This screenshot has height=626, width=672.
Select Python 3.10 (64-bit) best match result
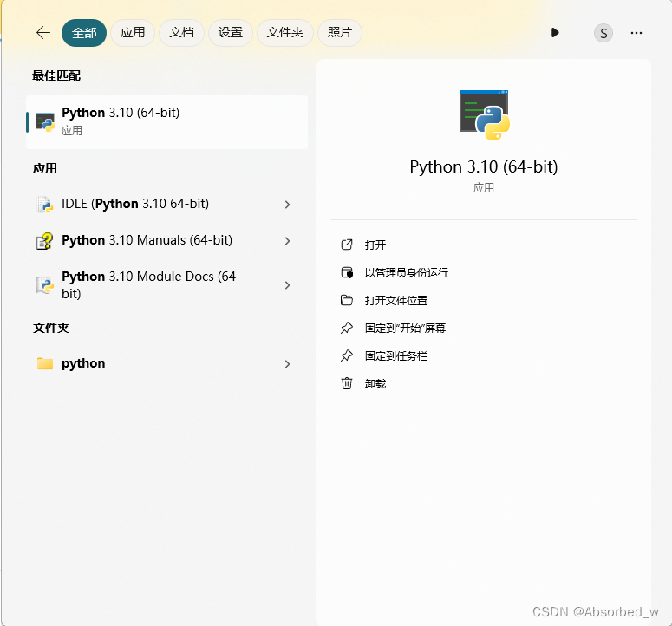point(166,122)
